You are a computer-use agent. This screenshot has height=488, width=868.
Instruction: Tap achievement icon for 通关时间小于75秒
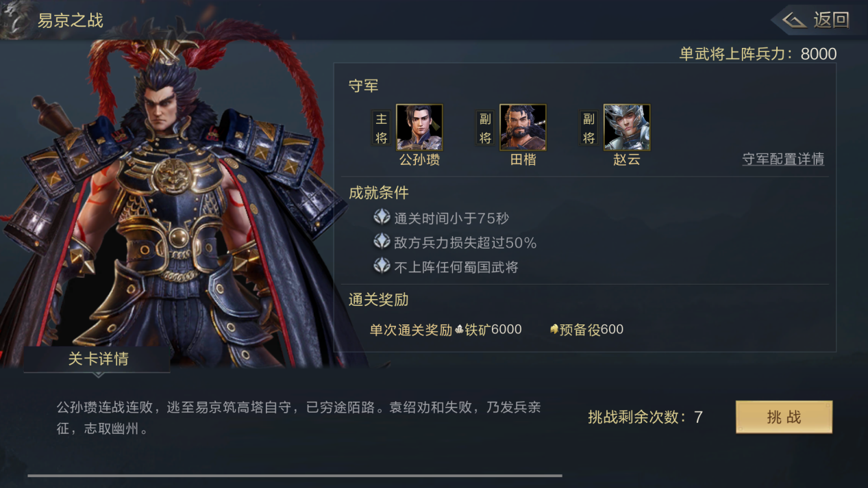382,217
